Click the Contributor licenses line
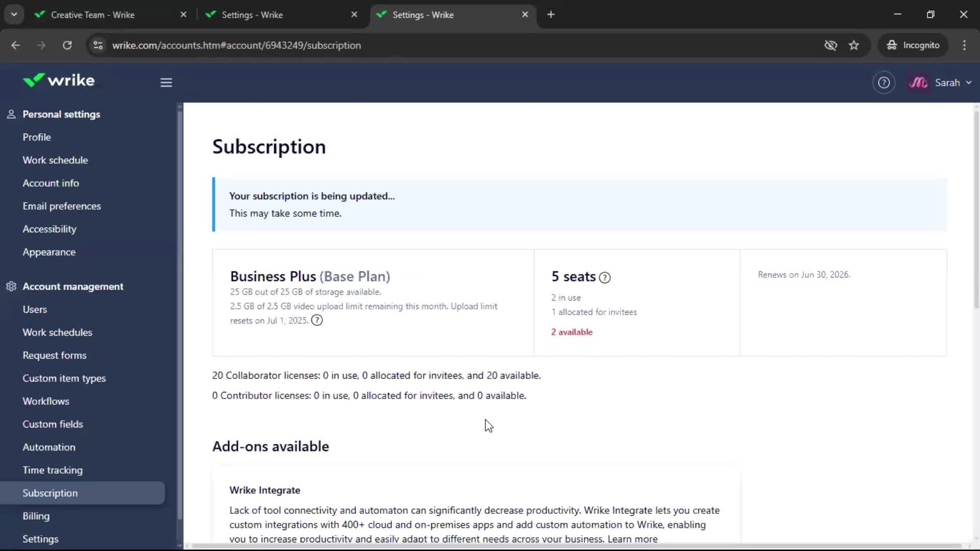Viewport: 980px width, 551px height. click(x=369, y=396)
